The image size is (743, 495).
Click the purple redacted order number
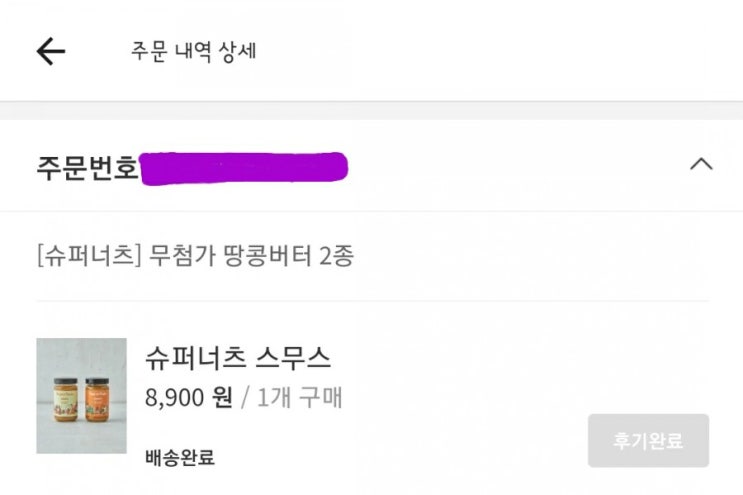[244, 168]
